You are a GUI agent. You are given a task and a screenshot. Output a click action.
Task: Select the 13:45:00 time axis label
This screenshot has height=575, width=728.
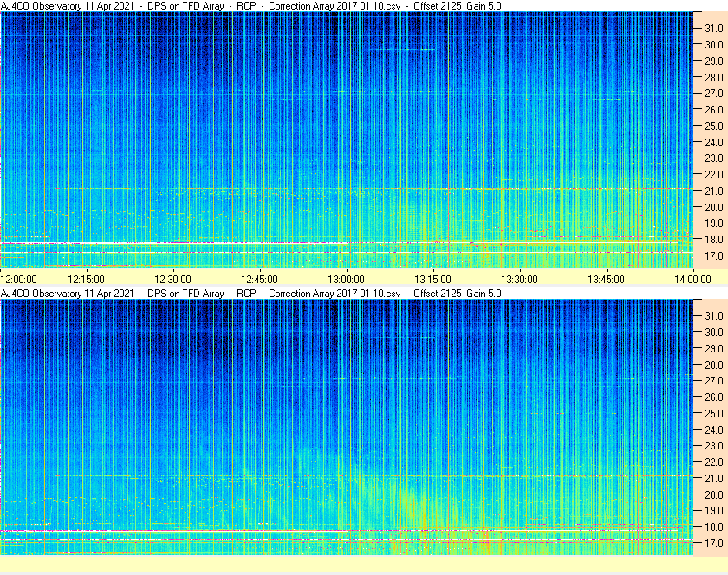pos(607,280)
